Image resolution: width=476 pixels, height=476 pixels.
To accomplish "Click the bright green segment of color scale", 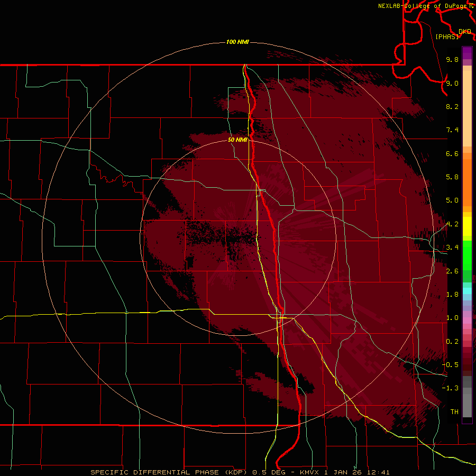I will 467,255.
